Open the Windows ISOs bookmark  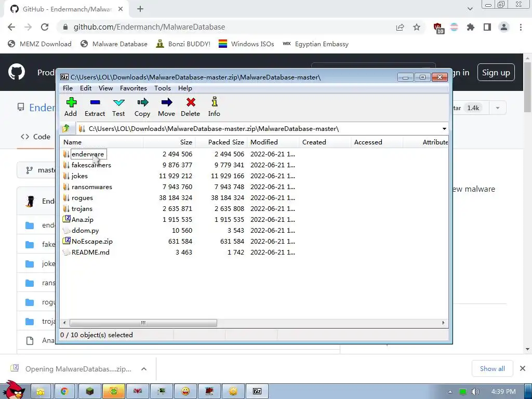[246, 44]
